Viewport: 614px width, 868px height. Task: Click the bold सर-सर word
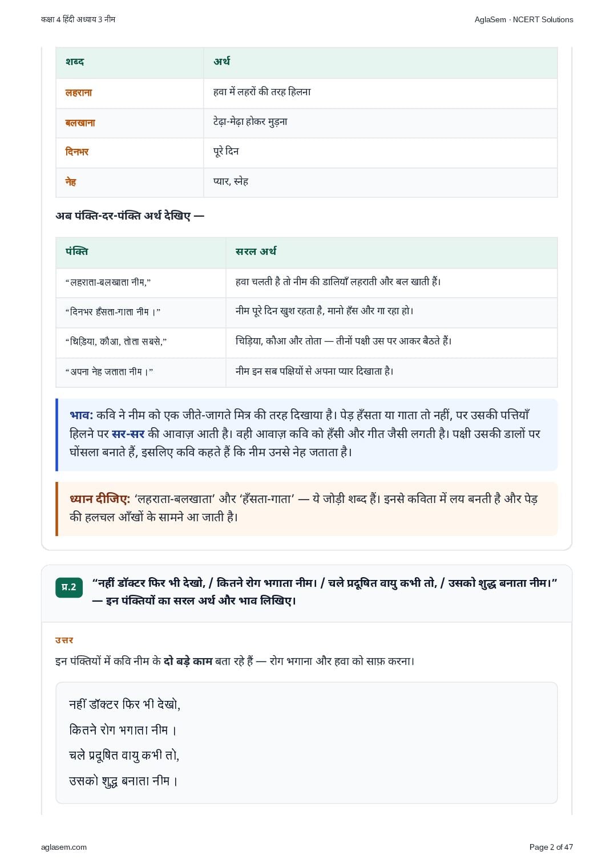(x=128, y=434)
